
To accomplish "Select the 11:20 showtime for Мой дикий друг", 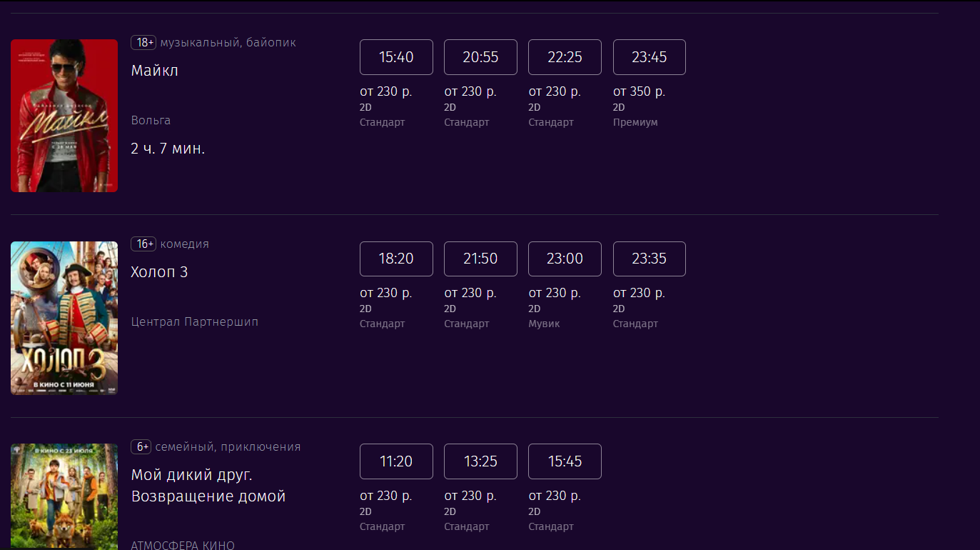I will click(396, 461).
